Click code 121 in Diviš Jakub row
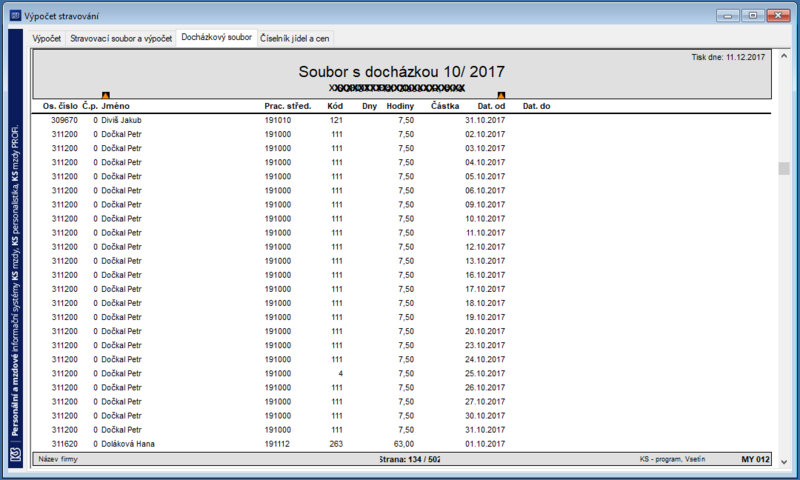800x480 pixels. [336, 120]
